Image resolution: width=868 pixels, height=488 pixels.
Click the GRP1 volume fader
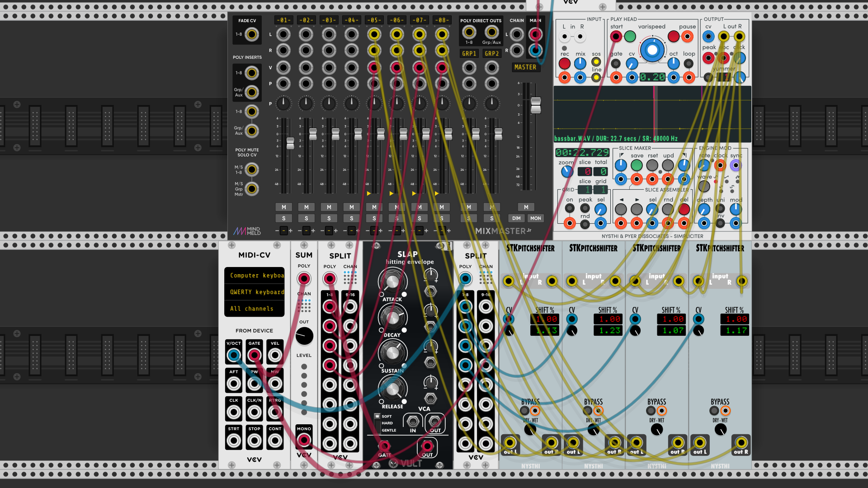(x=476, y=134)
